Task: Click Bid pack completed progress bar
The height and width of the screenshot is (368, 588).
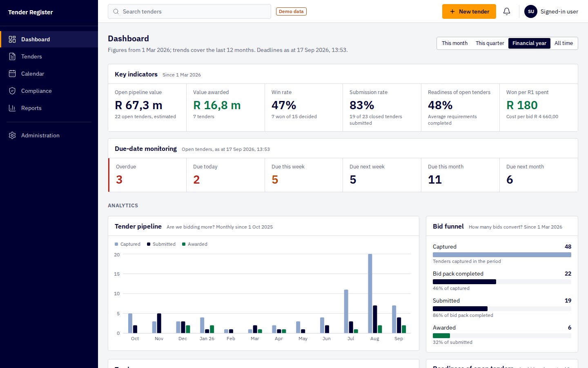Action: [502, 282]
